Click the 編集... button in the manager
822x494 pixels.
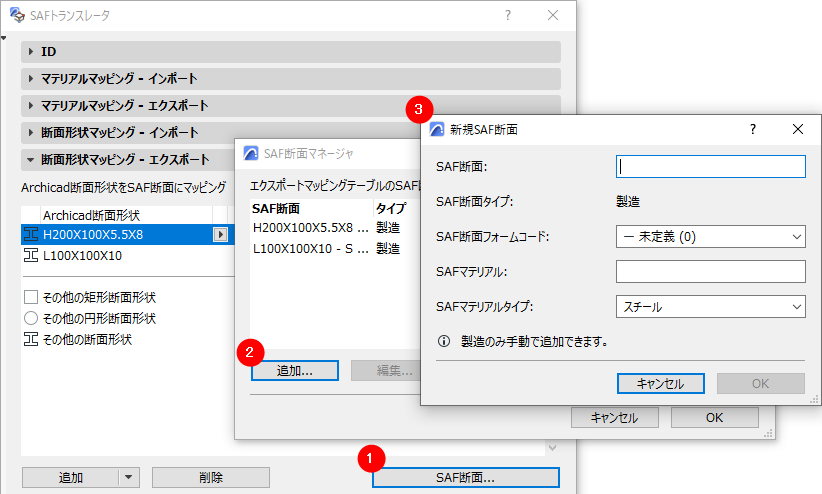point(386,370)
